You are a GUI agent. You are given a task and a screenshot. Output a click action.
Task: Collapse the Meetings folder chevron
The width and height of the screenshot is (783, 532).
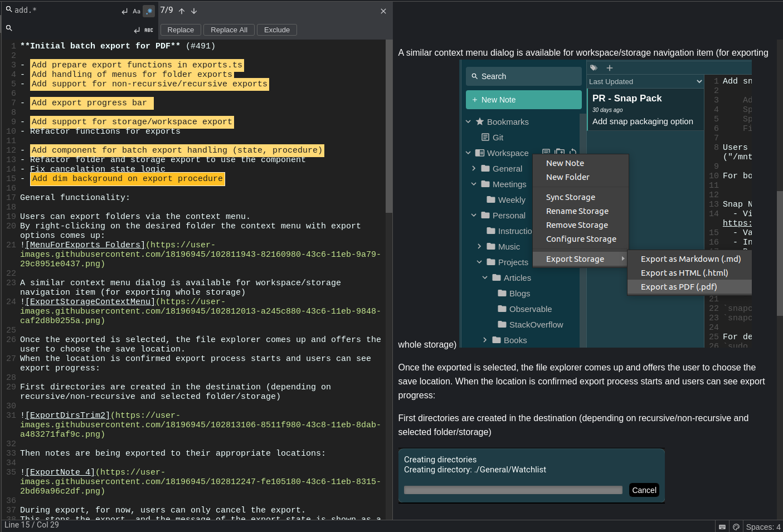click(x=474, y=184)
